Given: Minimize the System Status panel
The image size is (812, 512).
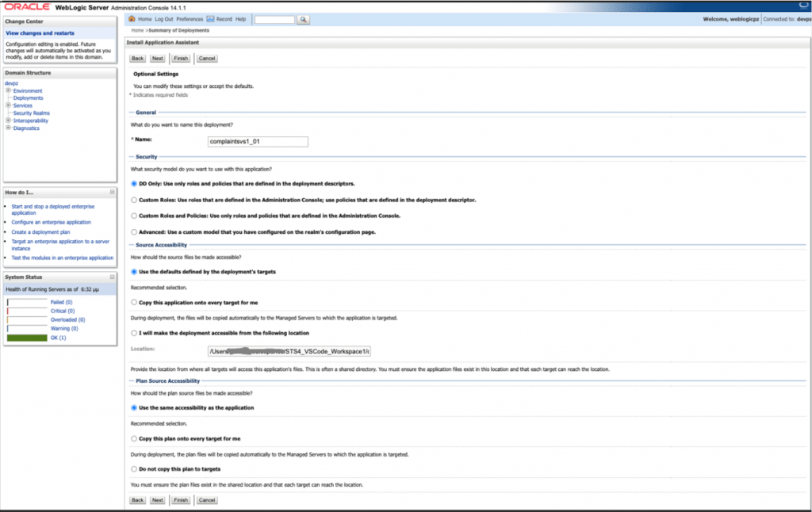Looking at the screenshot, I should [113, 277].
